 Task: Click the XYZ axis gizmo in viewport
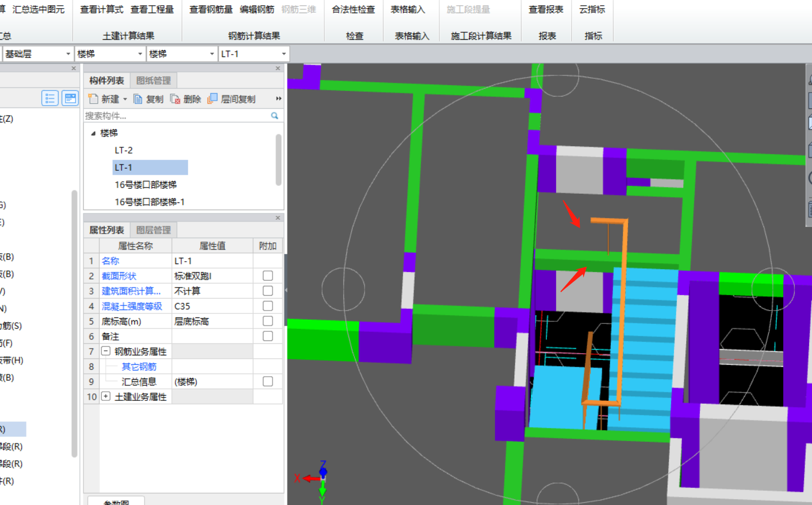316,481
